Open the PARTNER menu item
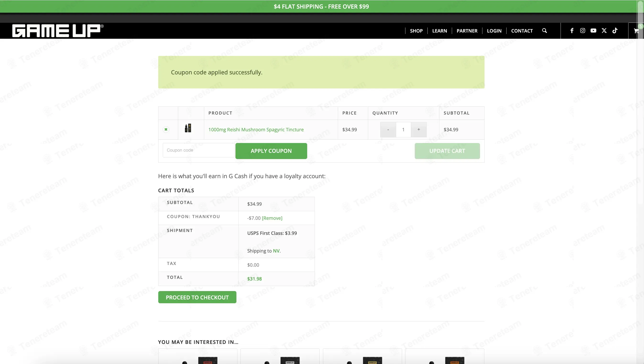 467,31
